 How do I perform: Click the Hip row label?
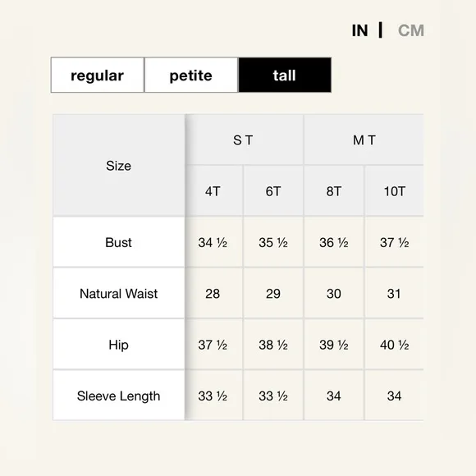click(119, 345)
